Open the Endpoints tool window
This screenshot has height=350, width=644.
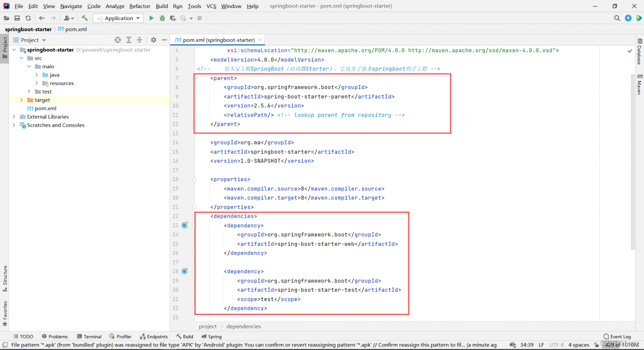154,336
